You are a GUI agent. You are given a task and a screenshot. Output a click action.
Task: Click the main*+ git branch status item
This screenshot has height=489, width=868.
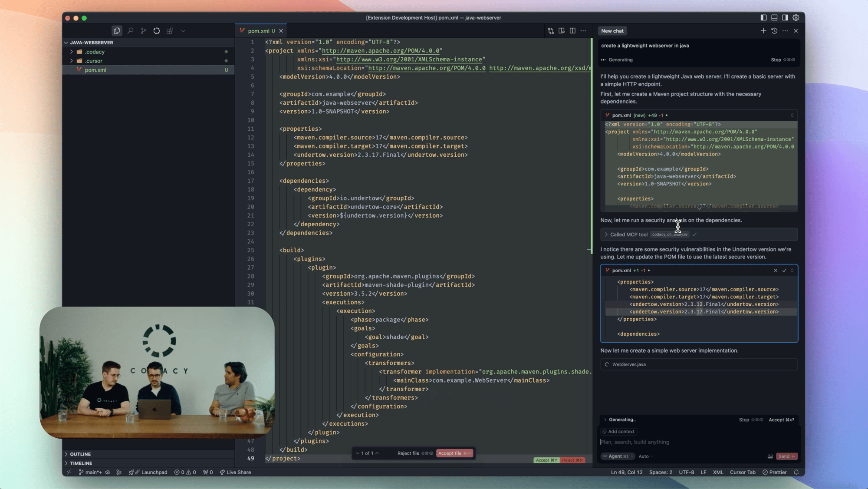(91, 472)
